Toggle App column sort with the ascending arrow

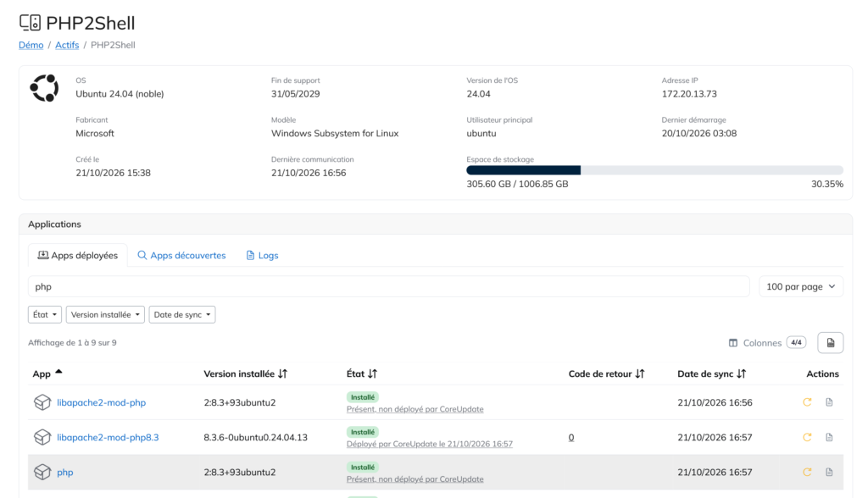pyautogui.click(x=58, y=372)
